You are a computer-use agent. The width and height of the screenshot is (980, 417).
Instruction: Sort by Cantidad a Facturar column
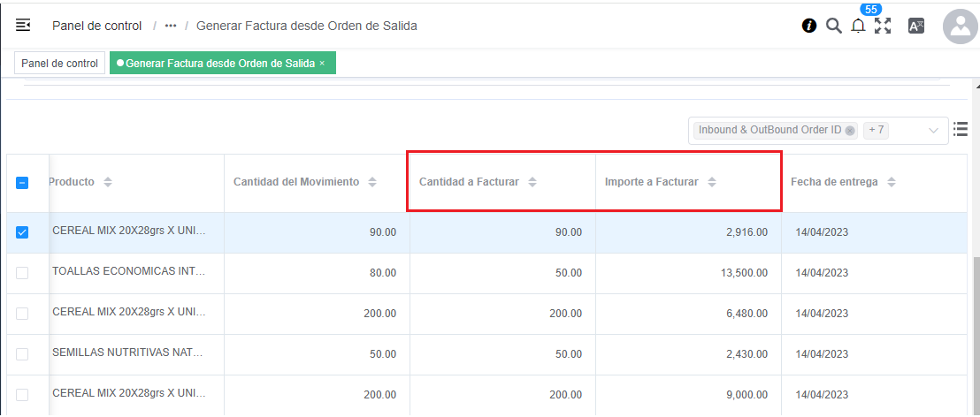pyautogui.click(x=532, y=182)
